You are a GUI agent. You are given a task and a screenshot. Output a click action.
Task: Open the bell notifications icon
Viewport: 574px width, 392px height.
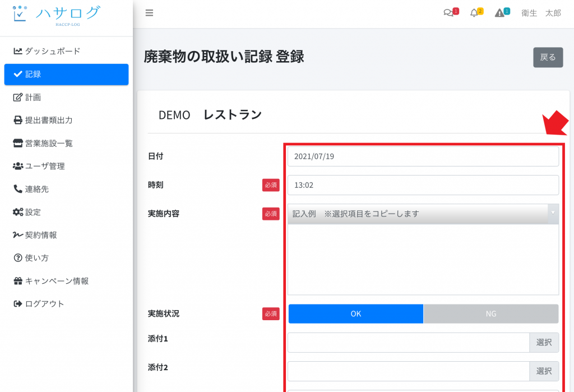tap(476, 12)
